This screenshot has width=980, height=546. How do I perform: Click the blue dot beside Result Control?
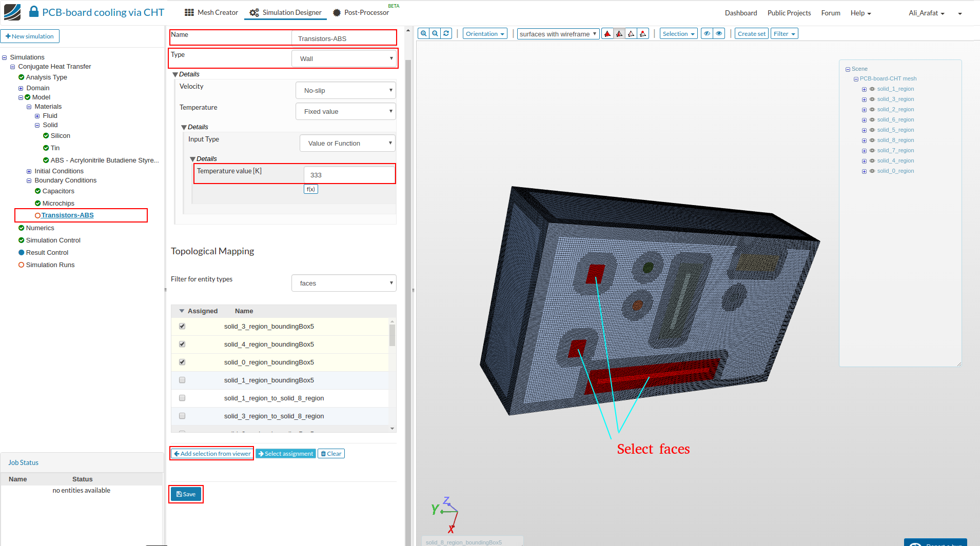[x=22, y=253]
